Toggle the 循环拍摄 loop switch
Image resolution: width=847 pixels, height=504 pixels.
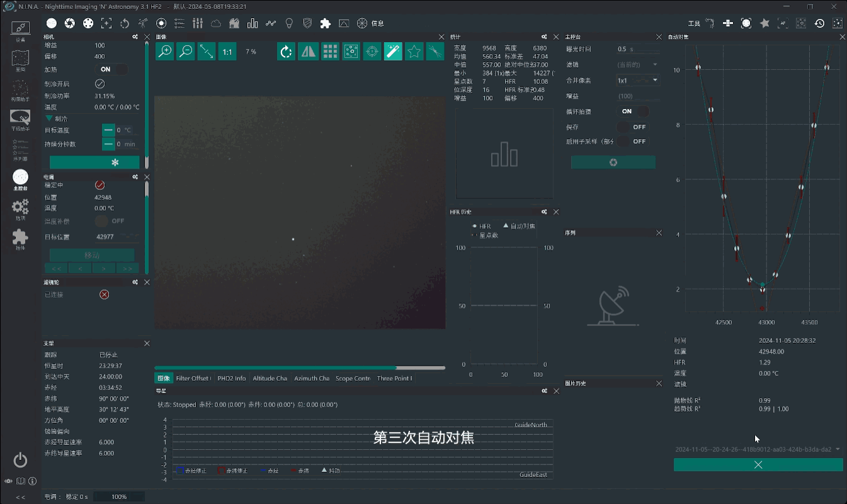click(633, 111)
